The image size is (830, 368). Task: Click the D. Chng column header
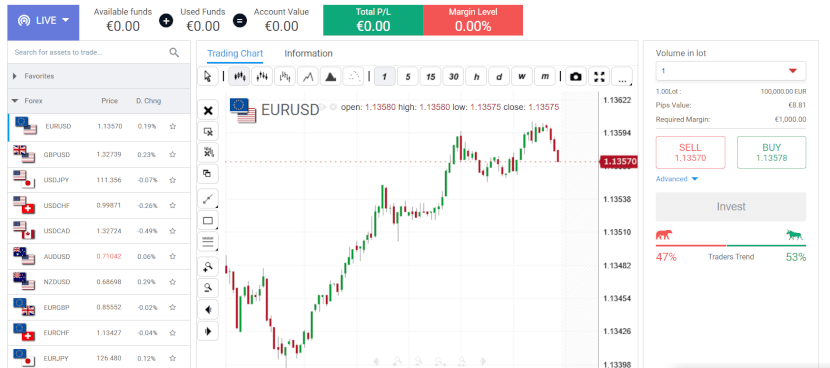point(149,101)
